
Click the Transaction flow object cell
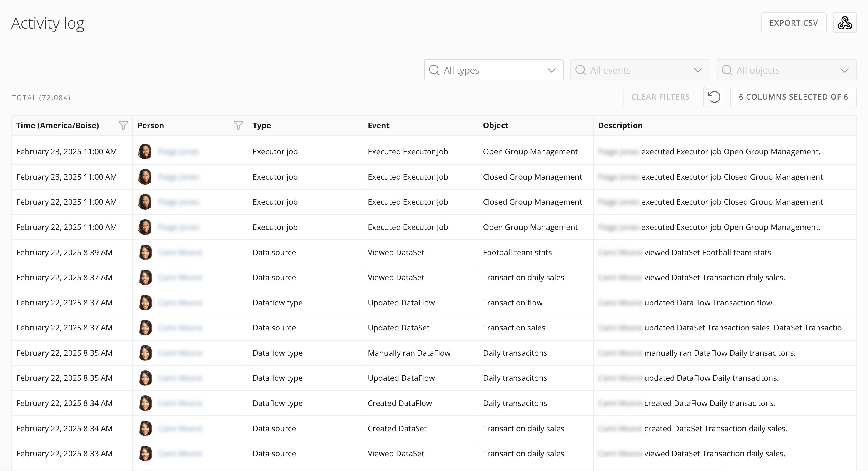(x=512, y=303)
